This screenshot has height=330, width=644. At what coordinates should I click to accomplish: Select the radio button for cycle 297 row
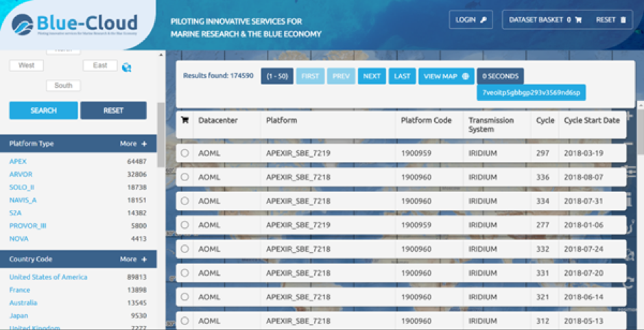184,153
